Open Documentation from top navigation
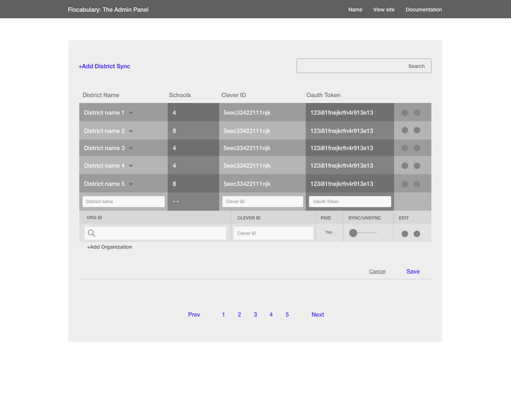Viewport: 511px width, 420px height. 424,9
